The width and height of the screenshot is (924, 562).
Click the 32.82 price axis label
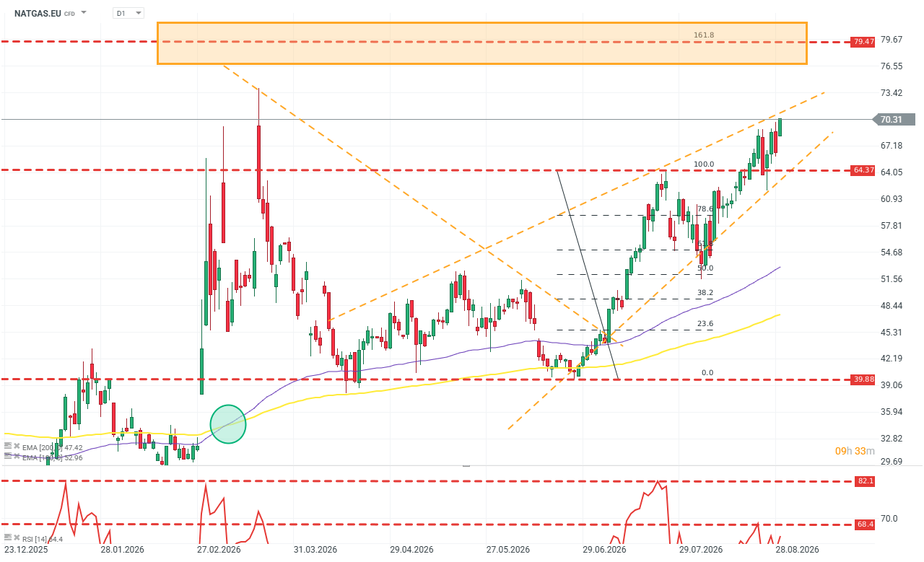click(x=893, y=439)
